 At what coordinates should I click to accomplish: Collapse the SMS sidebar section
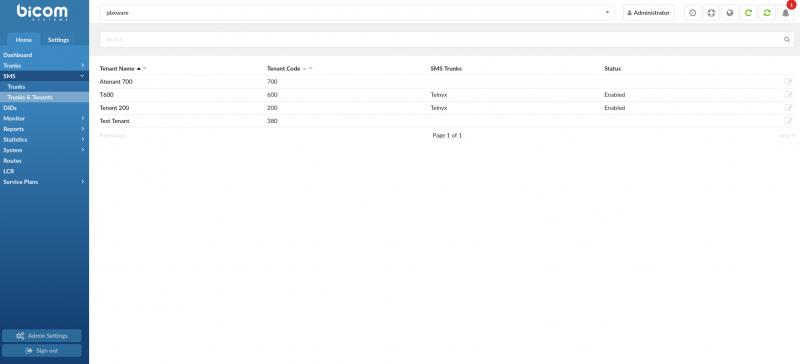click(x=44, y=76)
